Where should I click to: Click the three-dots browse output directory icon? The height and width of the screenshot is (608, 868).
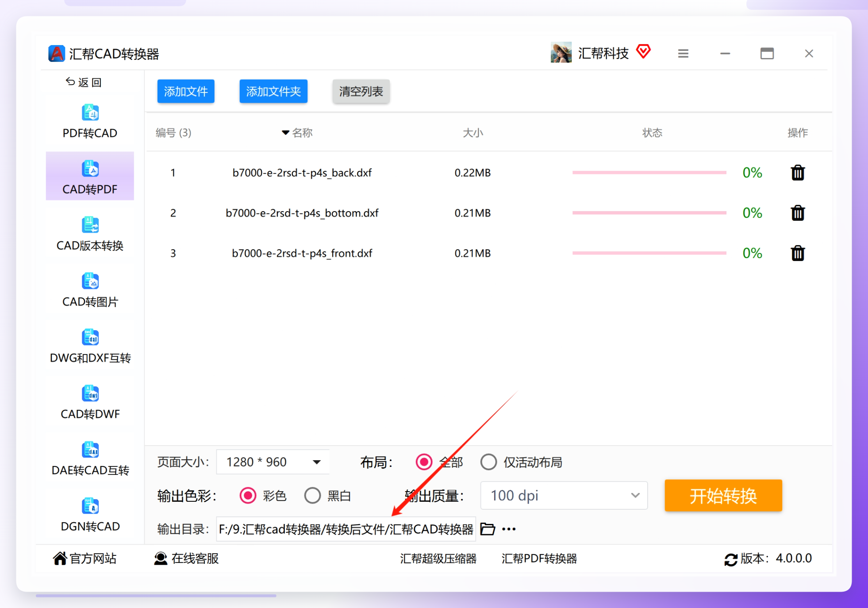[x=509, y=529]
